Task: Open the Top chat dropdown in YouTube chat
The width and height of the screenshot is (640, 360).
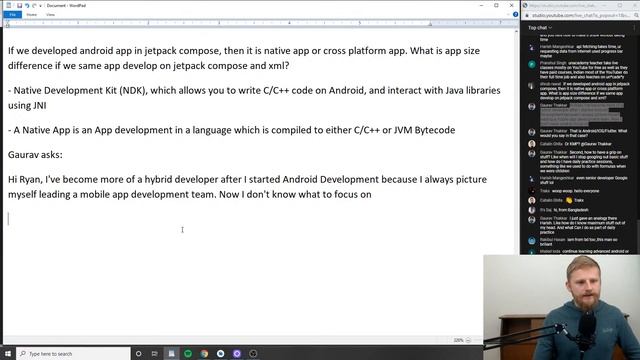Action: click(540, 28)
